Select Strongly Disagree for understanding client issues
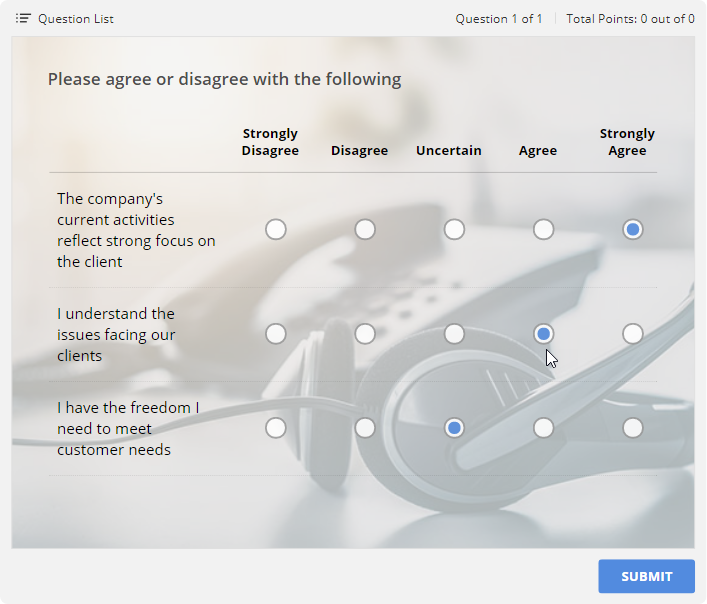The image size is (707, 604). [x=276, y=334]
